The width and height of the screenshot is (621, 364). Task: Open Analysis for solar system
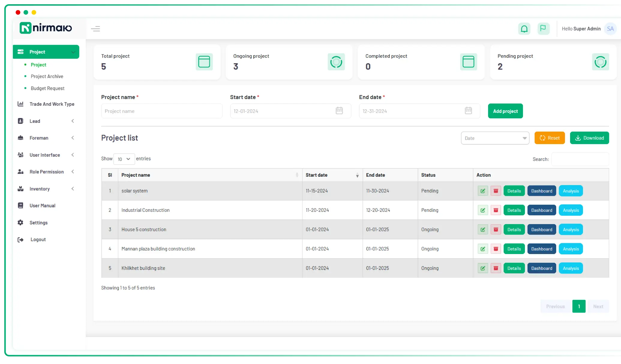point(571,191)
